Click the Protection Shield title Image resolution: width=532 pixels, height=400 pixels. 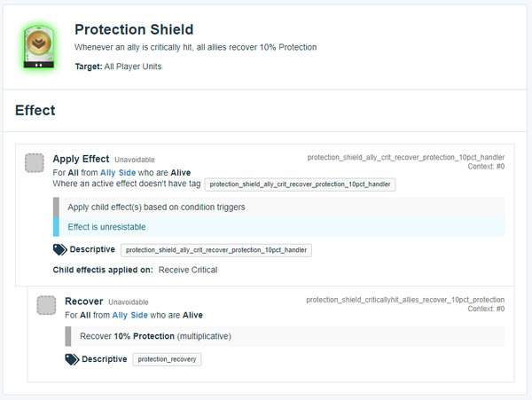point(134,29)
